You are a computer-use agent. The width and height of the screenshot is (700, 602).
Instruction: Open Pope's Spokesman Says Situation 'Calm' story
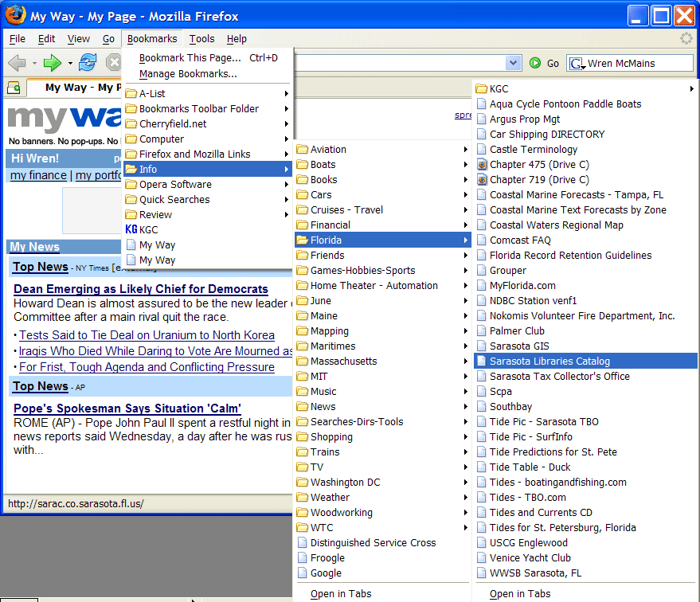[127, 408]
